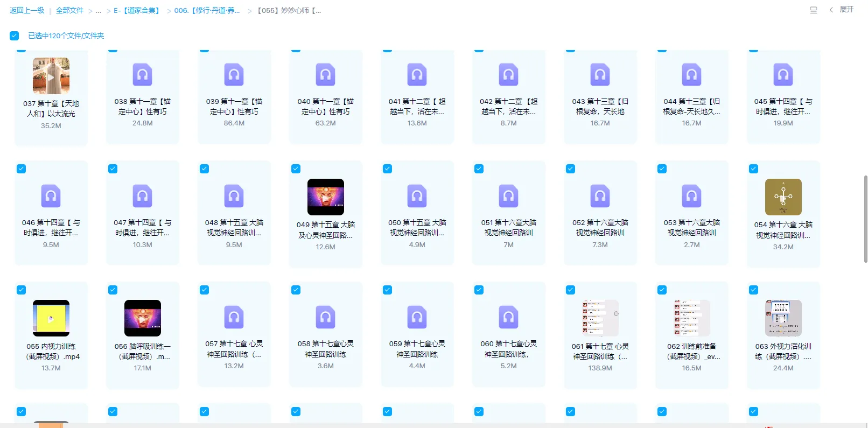Uncheck file 047 第十四章 checkbox
This screenshot has height=428, width=868.
113,169
